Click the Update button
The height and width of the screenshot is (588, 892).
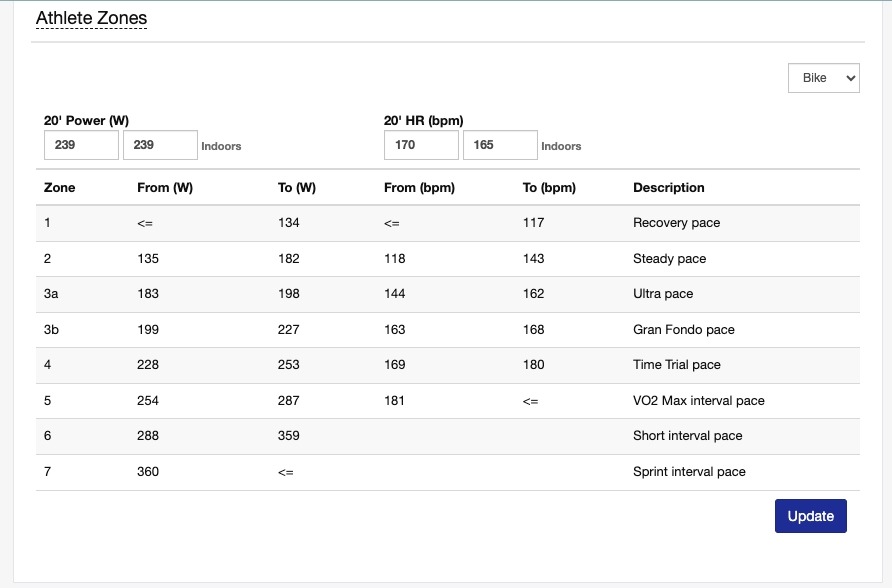point(811,516)
